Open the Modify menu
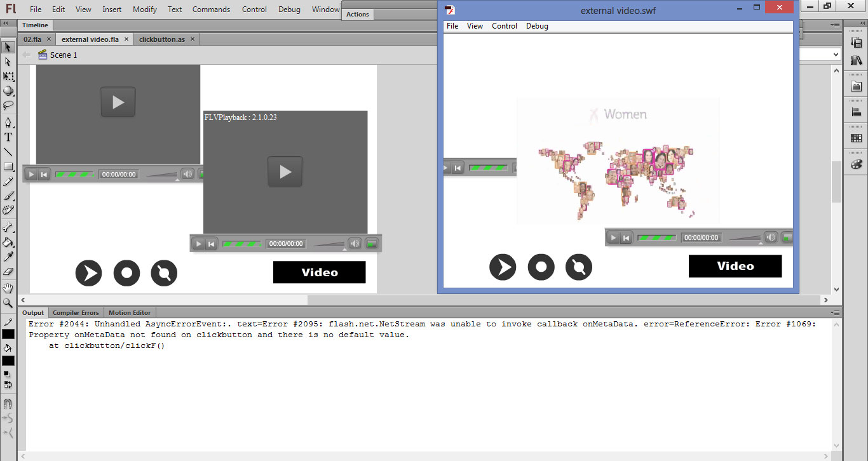868x461 pixels. (145, 10)
